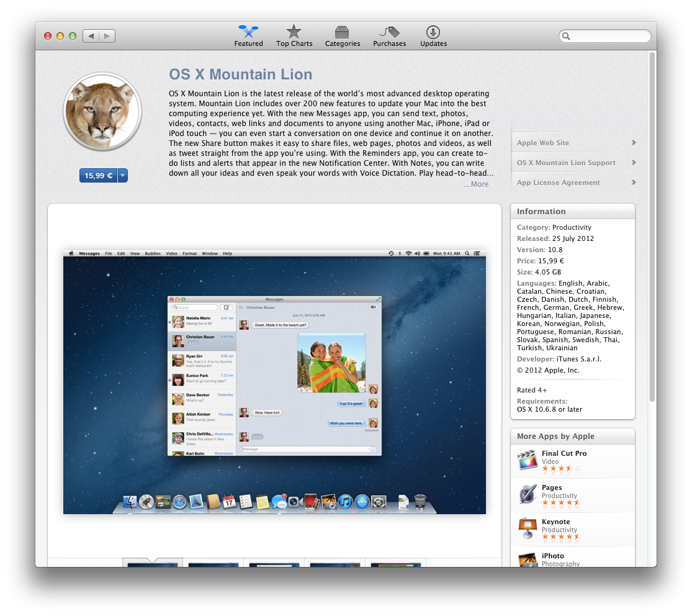Viewport: 692px width, 616px height.
Task: Open the Apple Web Site link
Action: click(x=543, y=143)
